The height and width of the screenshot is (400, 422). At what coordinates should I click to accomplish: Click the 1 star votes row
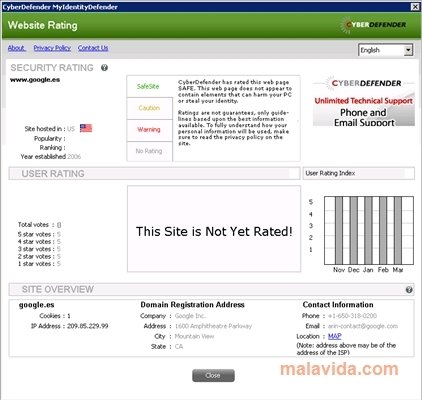(39, 264)
